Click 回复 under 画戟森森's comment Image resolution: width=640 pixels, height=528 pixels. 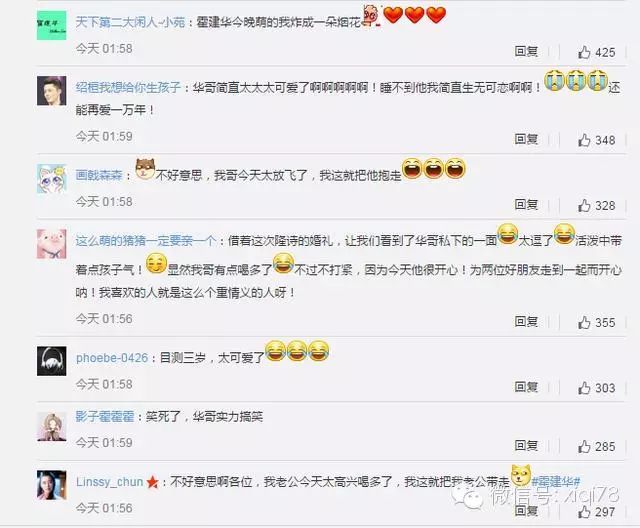tap(526, 204)
